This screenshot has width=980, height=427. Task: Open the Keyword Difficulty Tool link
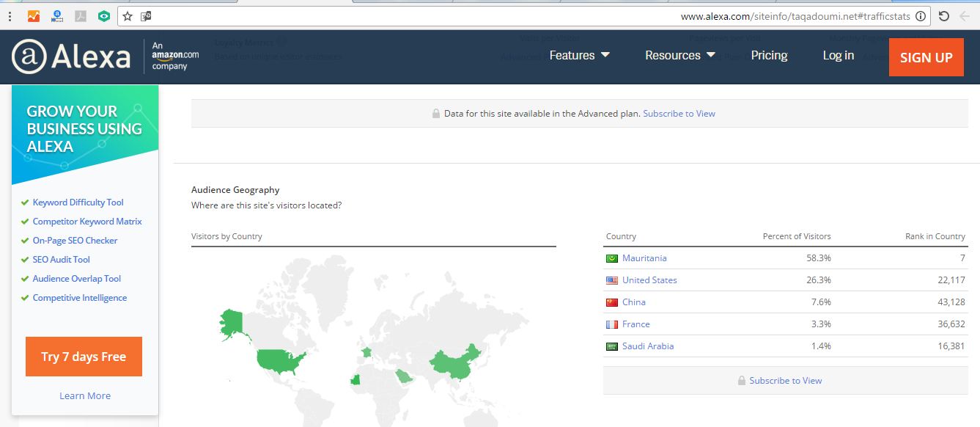pyautogui.click(x=78, y=202)
